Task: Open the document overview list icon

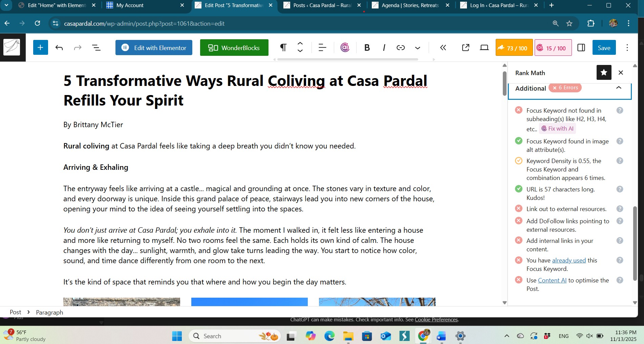Action: point(96,48)
